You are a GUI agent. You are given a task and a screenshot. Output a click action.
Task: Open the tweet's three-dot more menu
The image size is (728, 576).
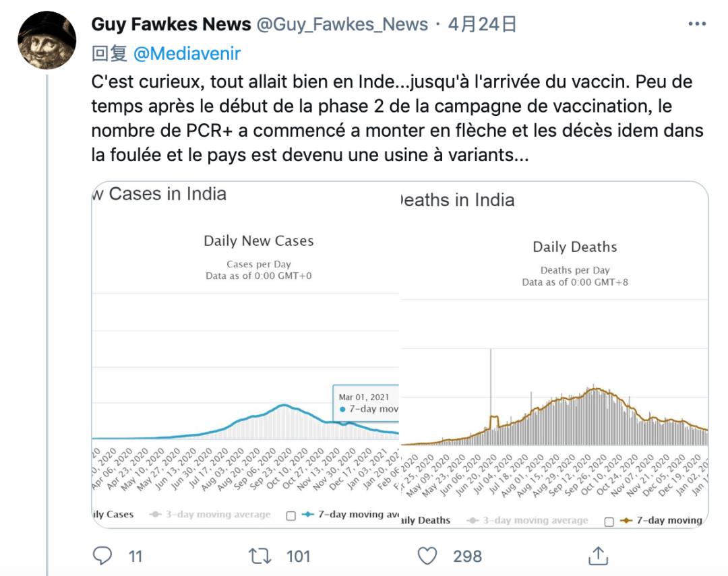(697, 25)
